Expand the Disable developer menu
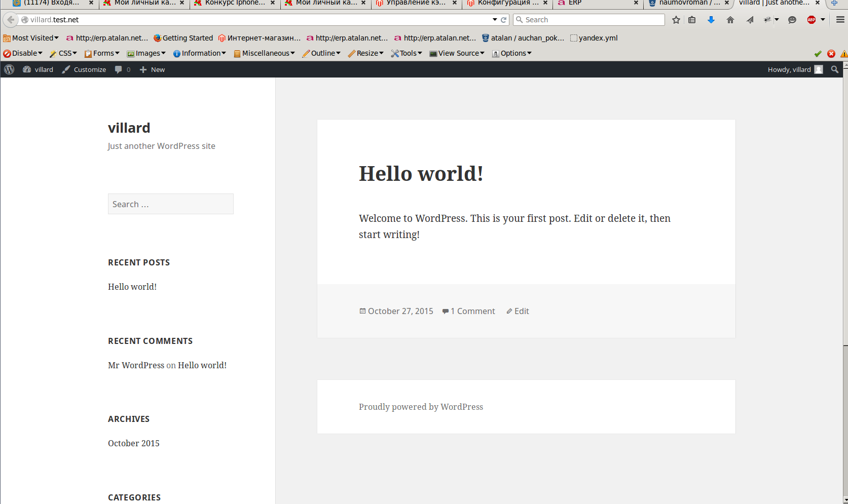848x504 pixels. pyautogui.click(x=23, y=53)
